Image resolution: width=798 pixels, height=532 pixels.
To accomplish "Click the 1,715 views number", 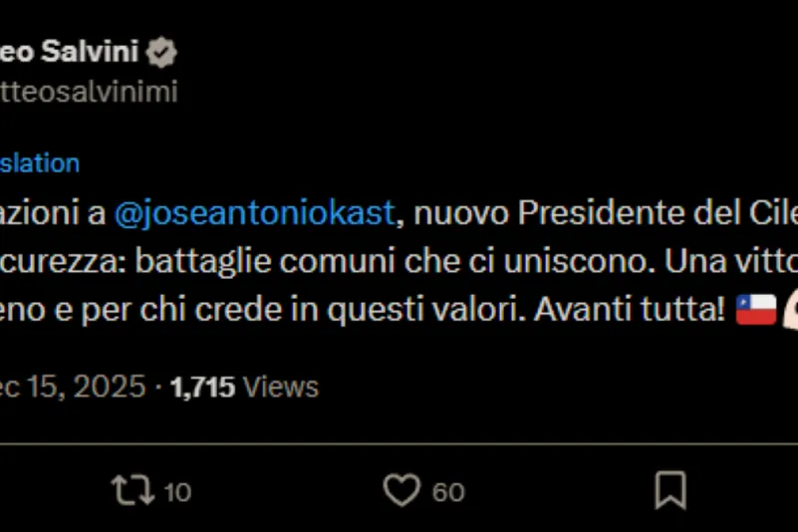I will [202, 387].
